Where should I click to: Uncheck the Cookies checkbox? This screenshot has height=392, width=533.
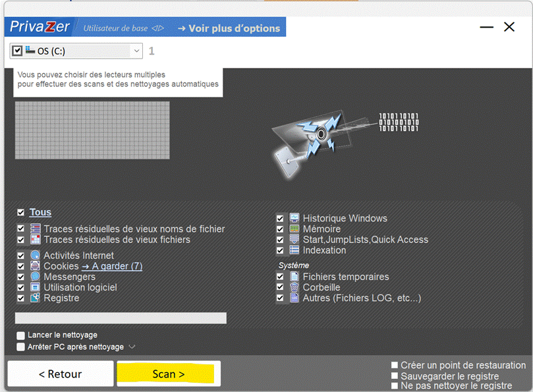tap(20, 266)
